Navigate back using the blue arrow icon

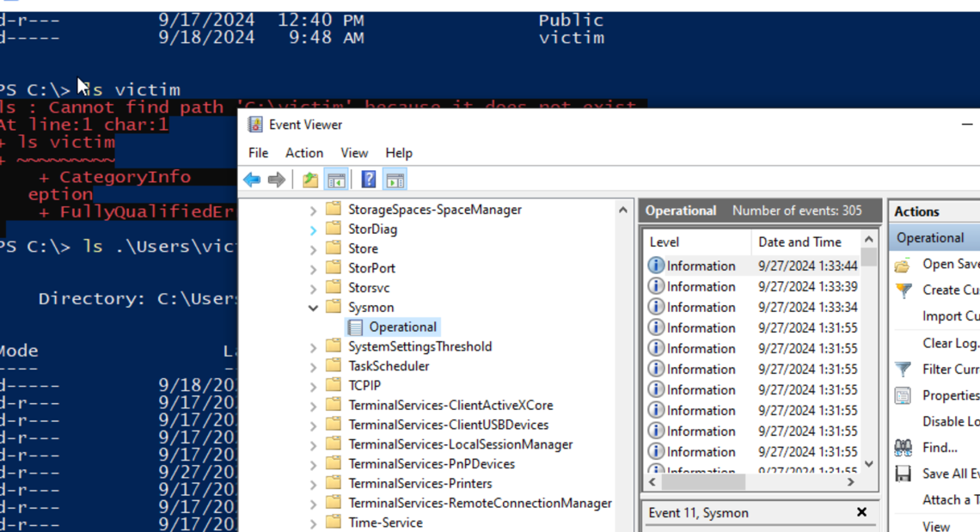tap(251, 180)
